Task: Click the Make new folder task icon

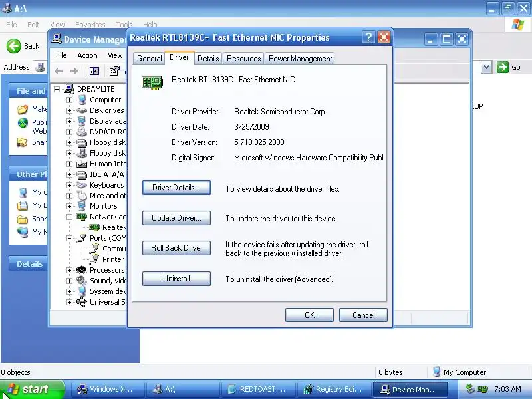Action: point(23,109)
